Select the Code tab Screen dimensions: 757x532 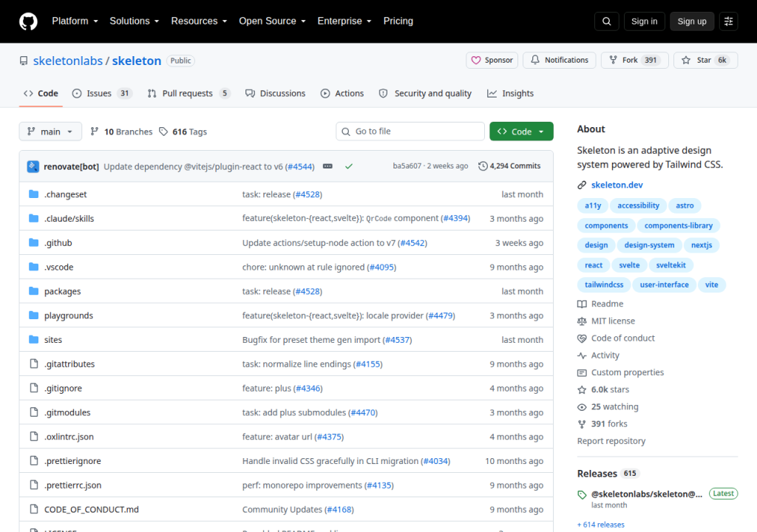tap(41, 93)
